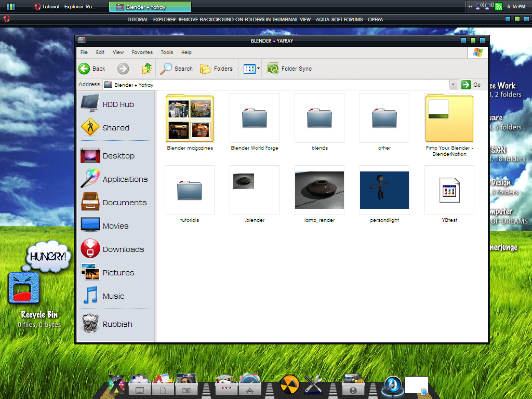The image size is (532, 399).
Task: Click the Views grid icon
Action: coord(249,69)
